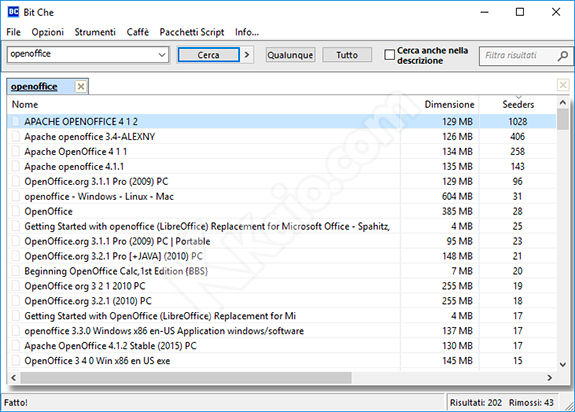Click the Cerca search button
This screenshot has height=412, width=575.
tap(208, 55)
